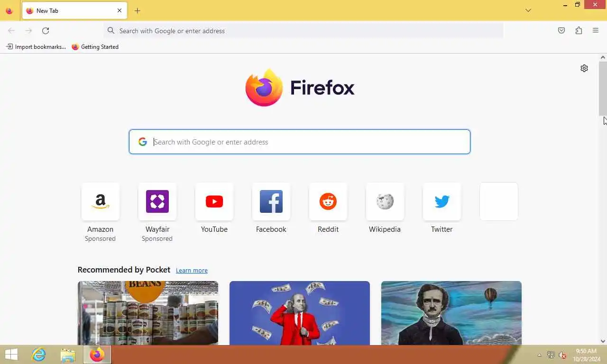Open the YouTube shortcut tile

214,201
